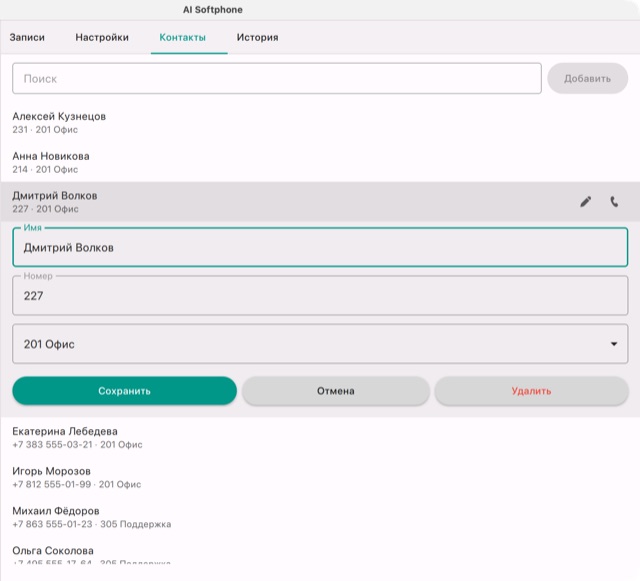
Task: Click the Сохранить button
Action: (124, 391)
